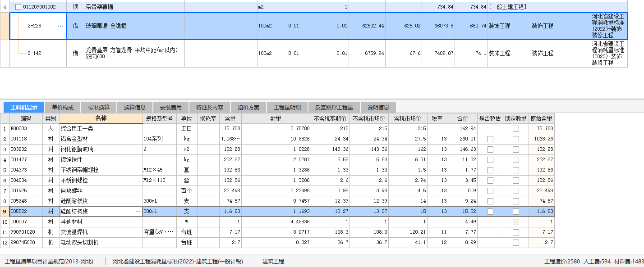Toggle 锁定数量 checkbox for 电动双头切割机
Image resolution: width=644 pixels, height=267 pixels.
516,243
